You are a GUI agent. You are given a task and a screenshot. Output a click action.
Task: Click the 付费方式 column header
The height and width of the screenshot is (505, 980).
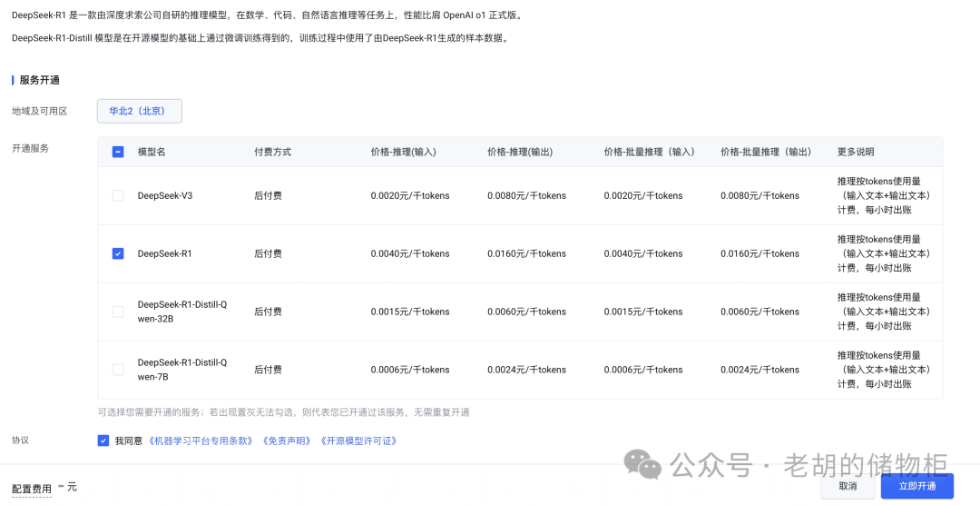click(272, 152)
